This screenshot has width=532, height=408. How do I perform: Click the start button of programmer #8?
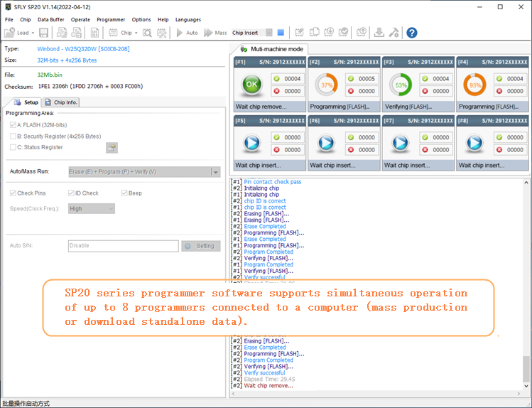pos(474,144)
